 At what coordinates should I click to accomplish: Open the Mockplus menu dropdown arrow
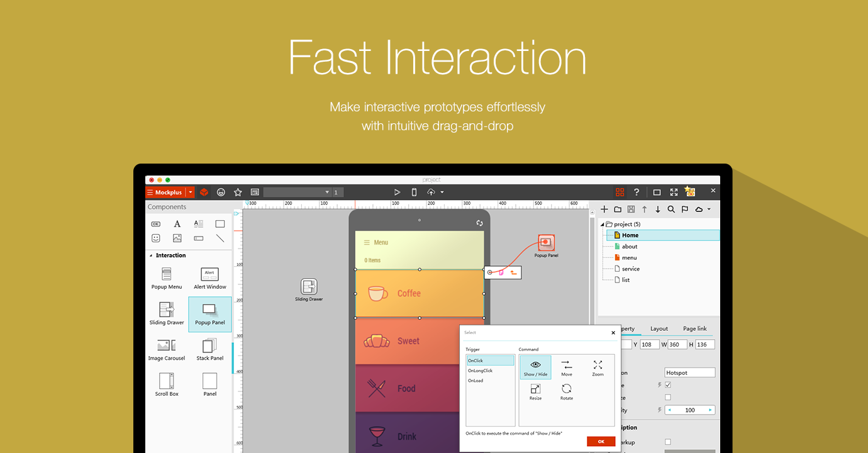(190, 192)
